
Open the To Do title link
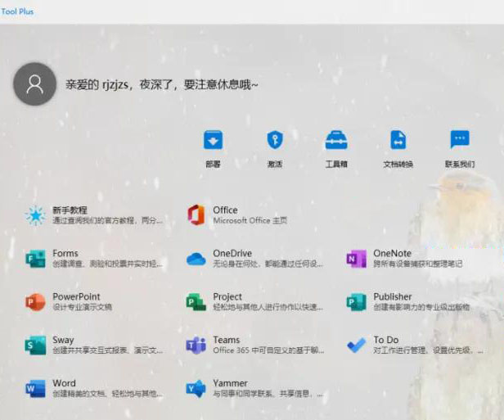[386, 340]
